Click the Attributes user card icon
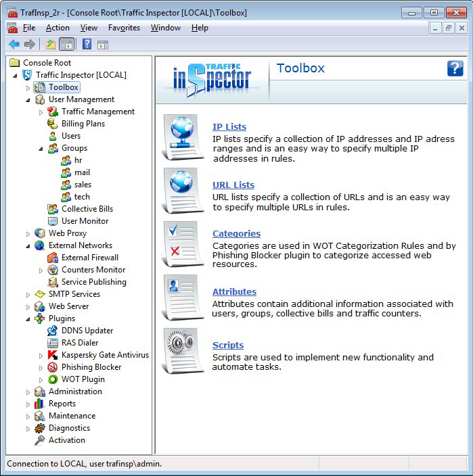Viewport: 473px width, 476px height. point(183,297)
